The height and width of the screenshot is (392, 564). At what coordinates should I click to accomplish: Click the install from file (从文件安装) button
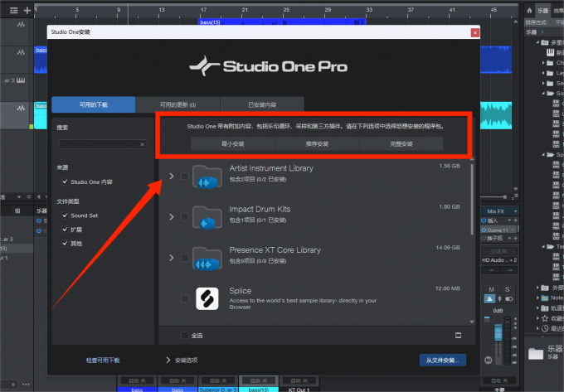pyautogui.click(x=442, y=361)
